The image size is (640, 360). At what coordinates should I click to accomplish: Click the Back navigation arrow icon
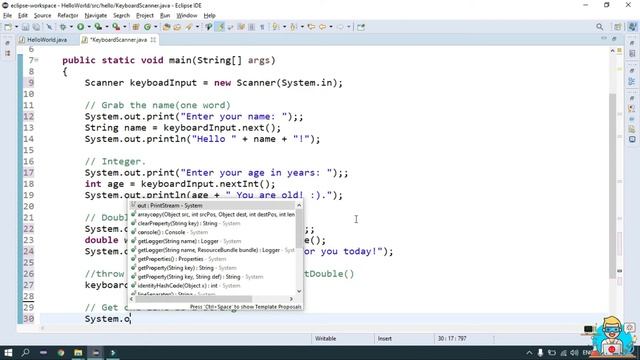322,27
